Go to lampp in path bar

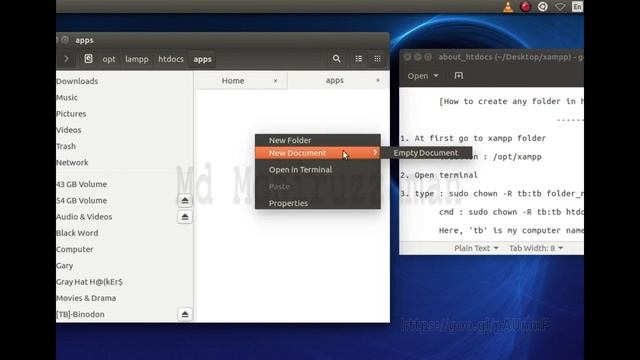pos(137,59)
